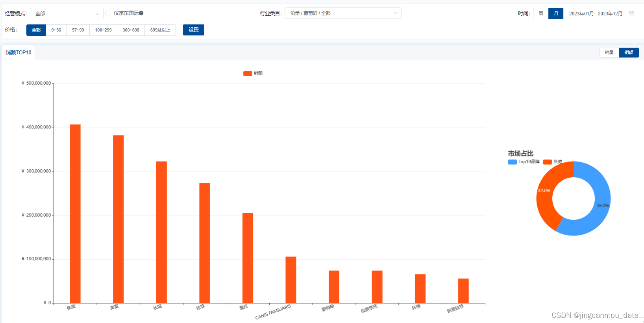Click the 行业类目 label
Viewport: 644px width, 323px height.
pyautogui.click(x=271, y=13)
